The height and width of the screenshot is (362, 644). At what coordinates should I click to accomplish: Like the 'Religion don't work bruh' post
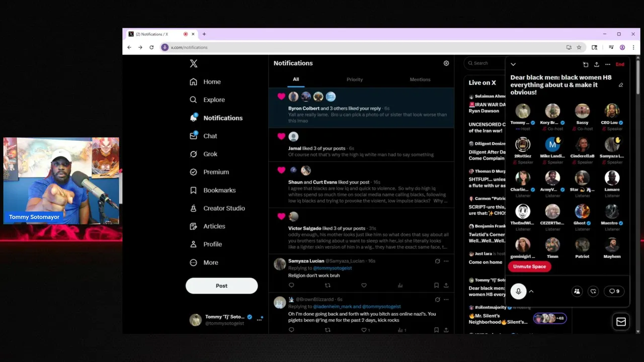pyautogui.click(x=364, y=285)
